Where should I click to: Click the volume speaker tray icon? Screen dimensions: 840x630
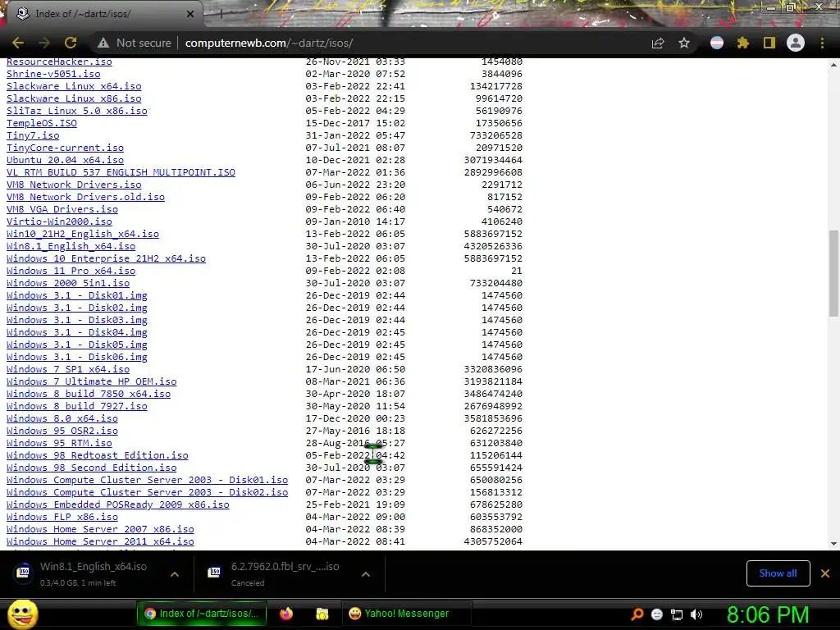click(696, 614)
